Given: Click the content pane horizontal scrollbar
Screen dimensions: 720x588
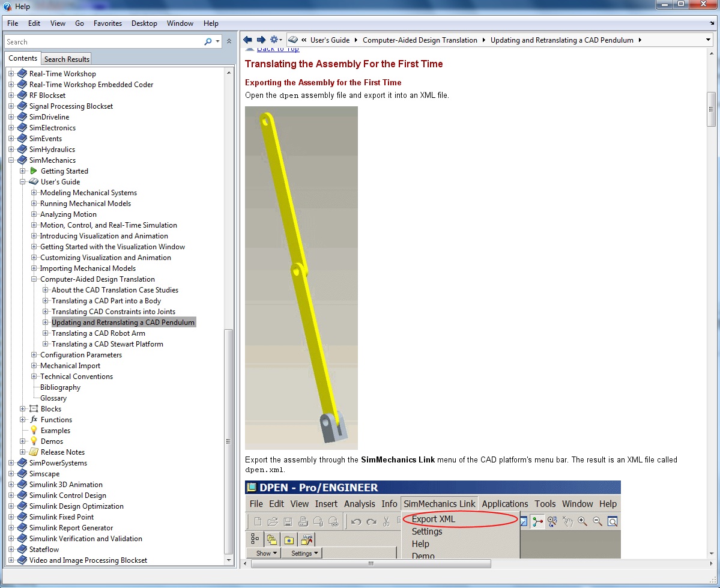Looking at the screenshot, I should (371, 564).
